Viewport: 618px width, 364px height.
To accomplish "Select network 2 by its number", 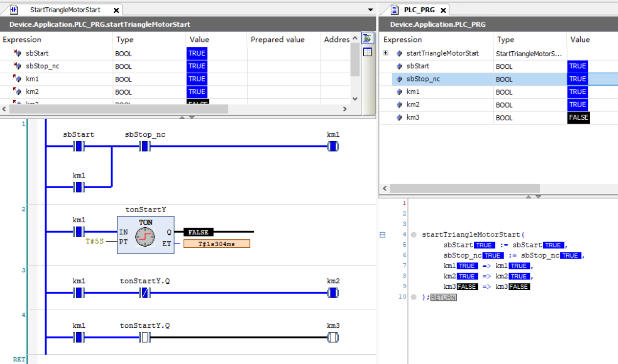I will pyautogui.click(x=23, y=209).
